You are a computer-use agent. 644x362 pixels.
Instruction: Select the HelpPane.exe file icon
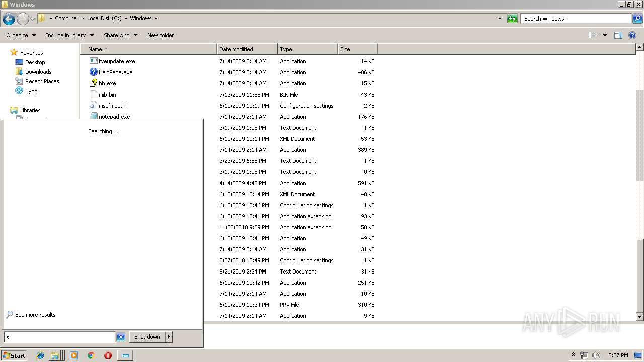93,72
